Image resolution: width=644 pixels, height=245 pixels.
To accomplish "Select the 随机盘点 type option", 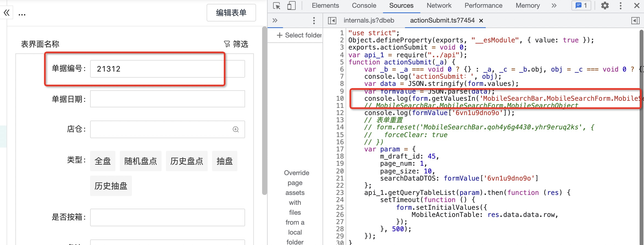I will (x=141, y=161).
